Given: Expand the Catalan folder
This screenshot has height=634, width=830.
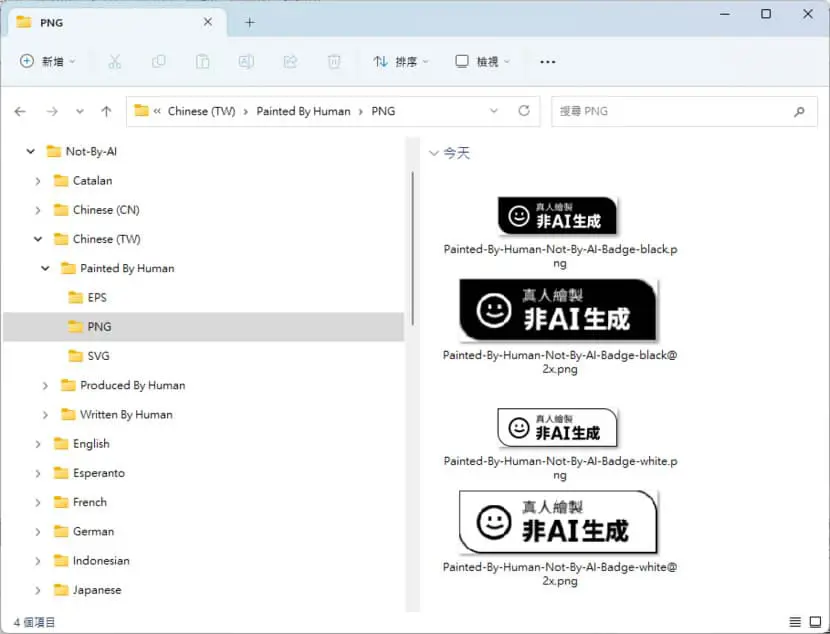Looking at the screenshot, I should [38, 181].
